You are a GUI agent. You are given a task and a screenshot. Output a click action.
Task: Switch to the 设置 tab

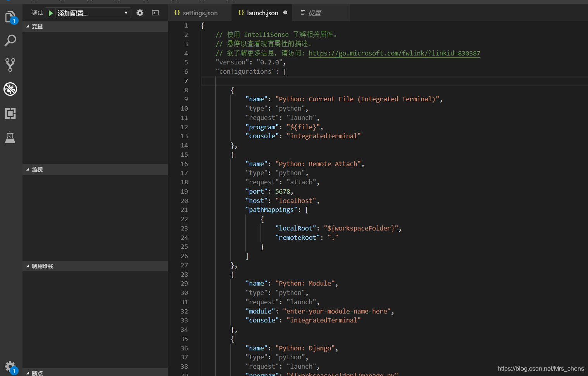[x=314, y=13]
